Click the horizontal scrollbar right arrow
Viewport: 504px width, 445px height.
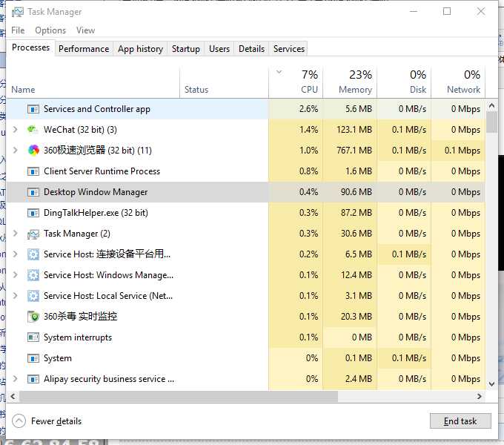tap(480, 397)
